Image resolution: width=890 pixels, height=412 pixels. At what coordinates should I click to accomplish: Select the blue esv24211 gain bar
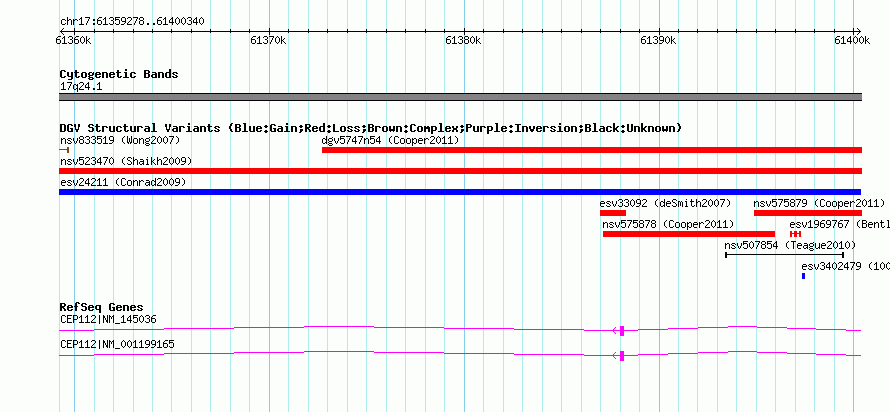click(460, 192)
